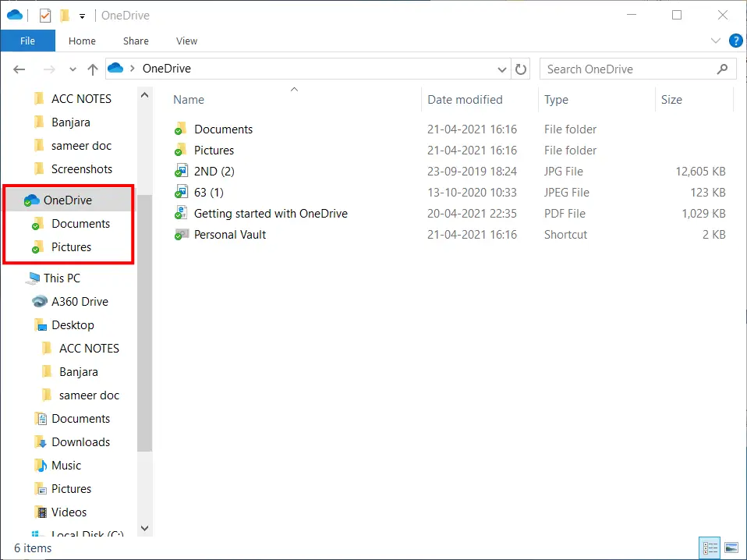Image resolution: width=747 pixels, height=560 pixels.
Task: Click the cloud icon in the address bar
Action: [x=115, y=68]
